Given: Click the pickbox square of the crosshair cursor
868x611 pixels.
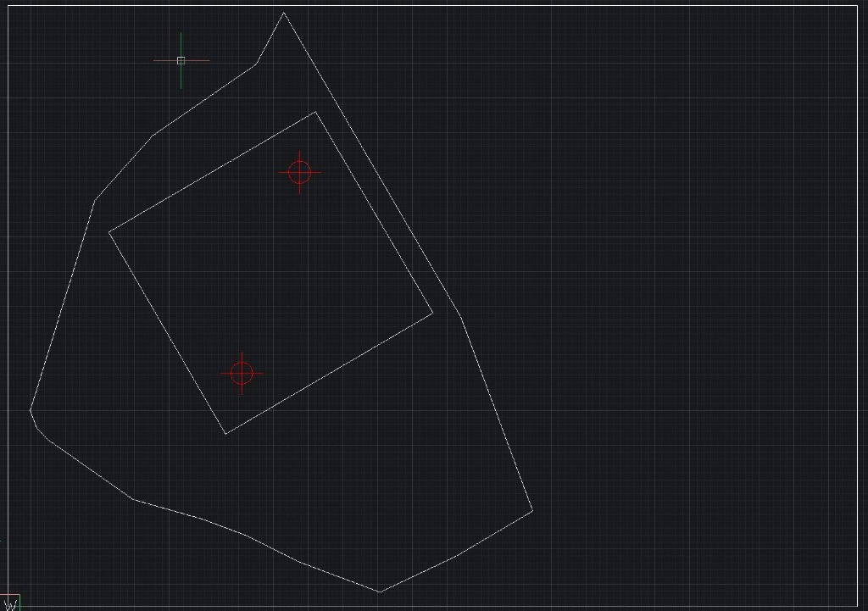Looking at the screenshot, I should 181,60.
